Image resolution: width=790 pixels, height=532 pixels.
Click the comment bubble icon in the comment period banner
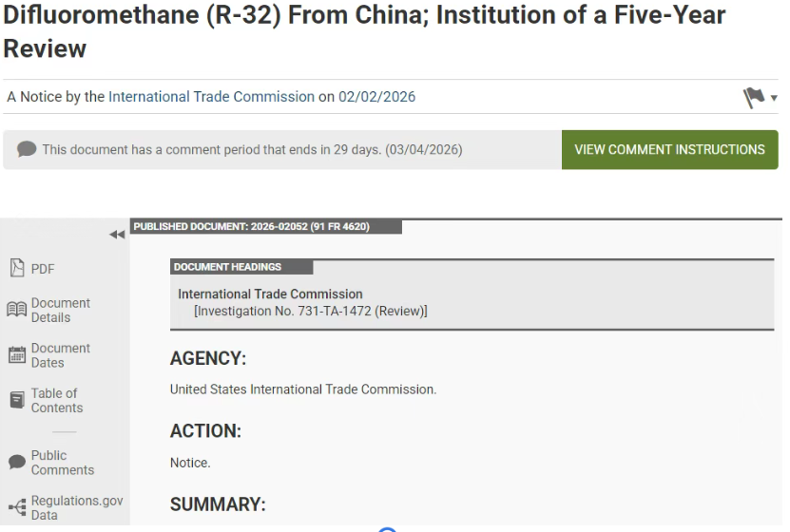27,150
